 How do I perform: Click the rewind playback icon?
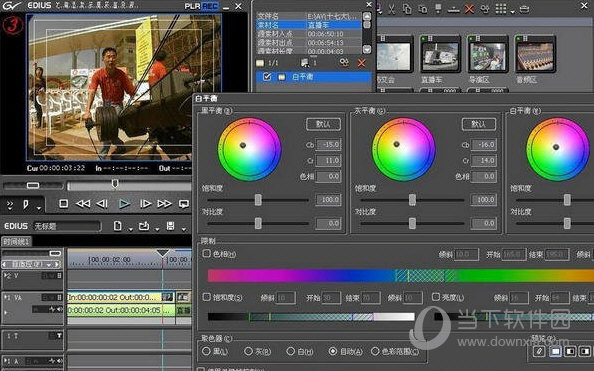83,204
